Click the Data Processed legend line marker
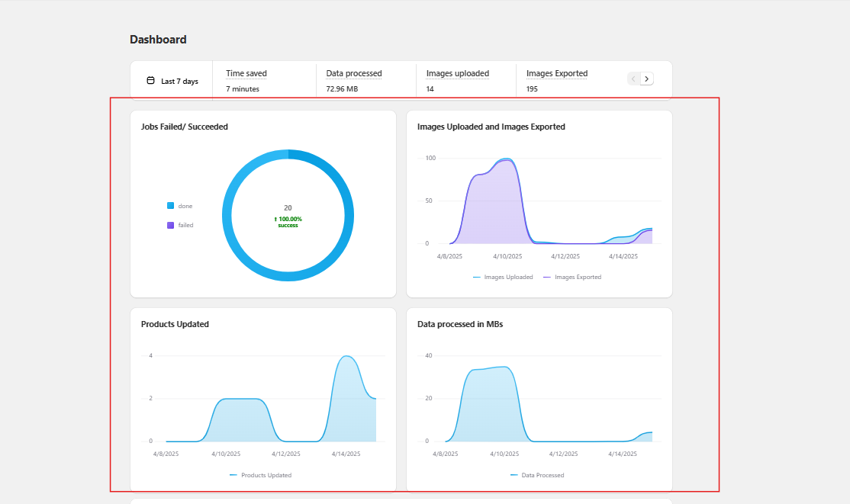 [514, 475]
